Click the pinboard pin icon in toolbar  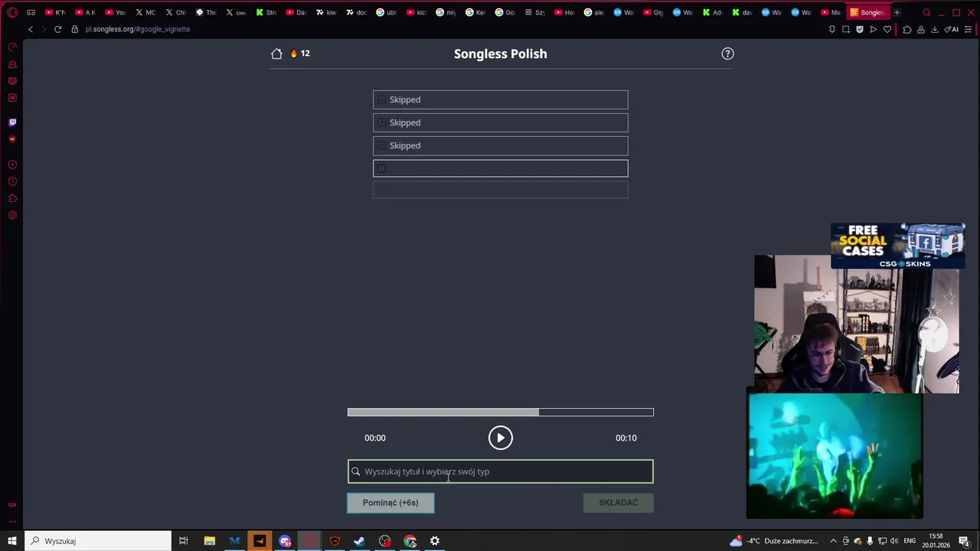click(x=832, y=29)
